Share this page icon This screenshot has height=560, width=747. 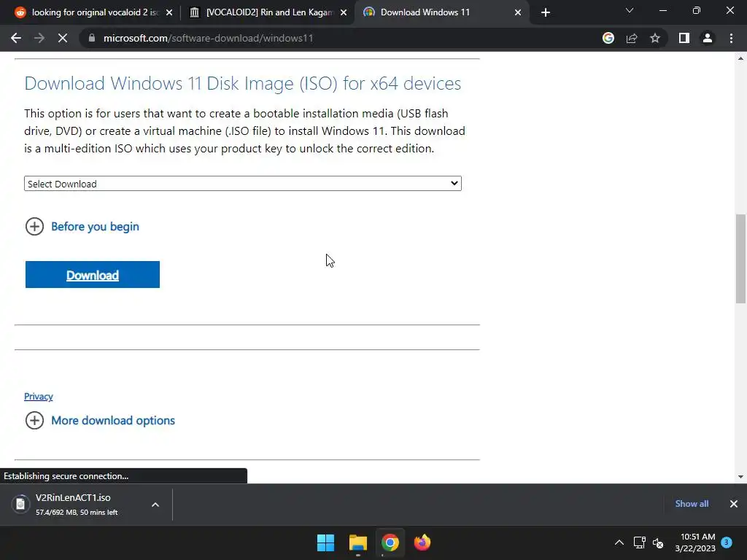[x=632, y=38]
